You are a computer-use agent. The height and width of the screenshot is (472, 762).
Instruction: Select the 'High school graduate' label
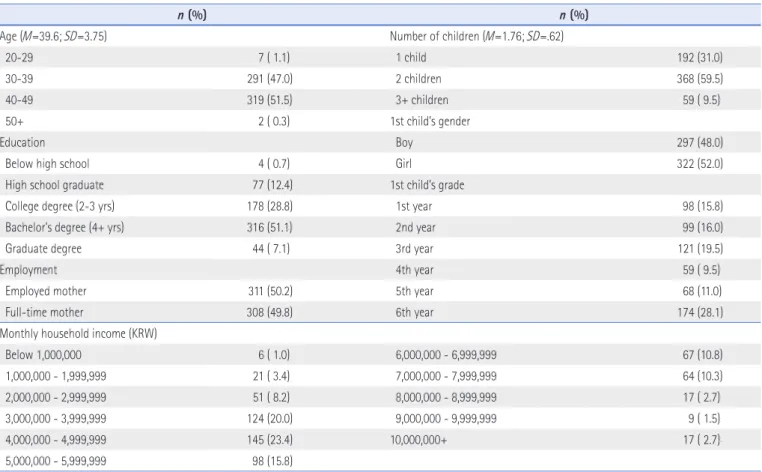54,185
